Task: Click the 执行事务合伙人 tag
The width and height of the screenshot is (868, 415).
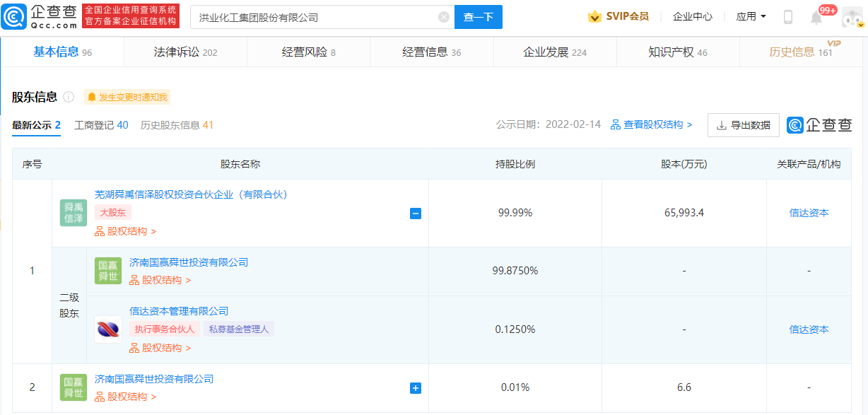Action: pos(165,329)
